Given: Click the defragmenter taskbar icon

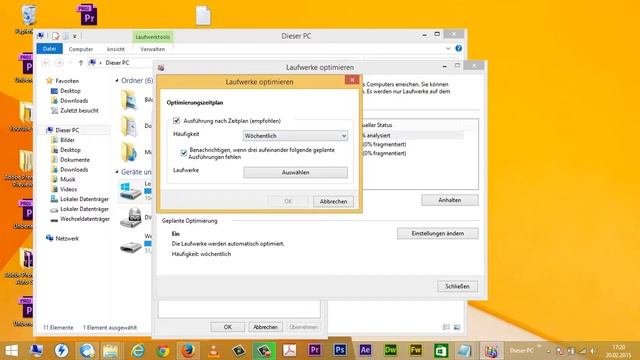Looking at the screenshot, I should coord(491,351).
